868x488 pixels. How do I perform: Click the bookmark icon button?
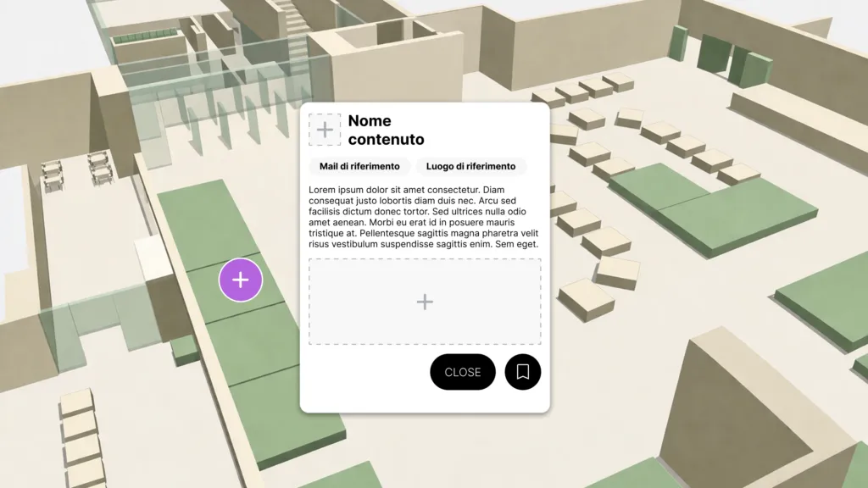[x=523, y=372]
